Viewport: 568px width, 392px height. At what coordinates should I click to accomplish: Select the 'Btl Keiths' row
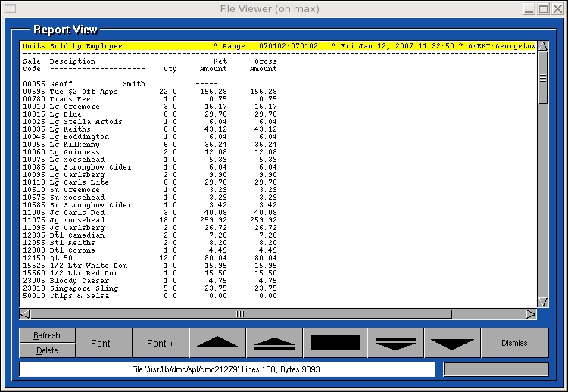(150, 243)
